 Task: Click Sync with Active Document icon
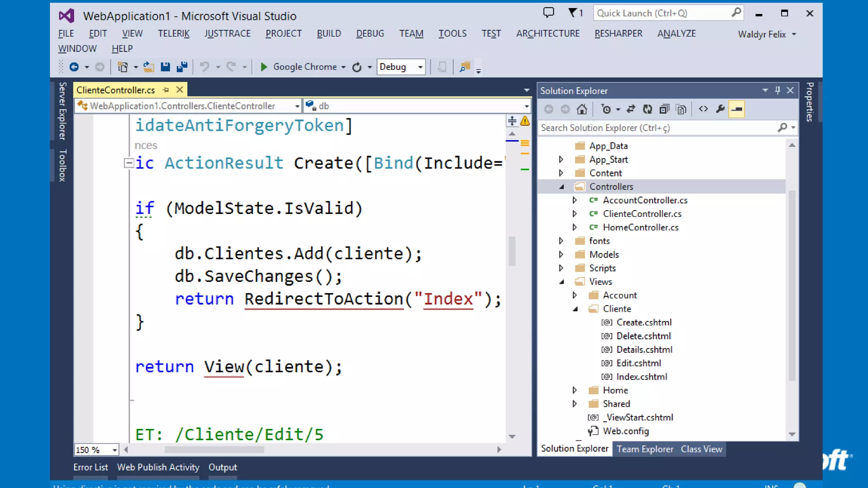tap(631, 109)
